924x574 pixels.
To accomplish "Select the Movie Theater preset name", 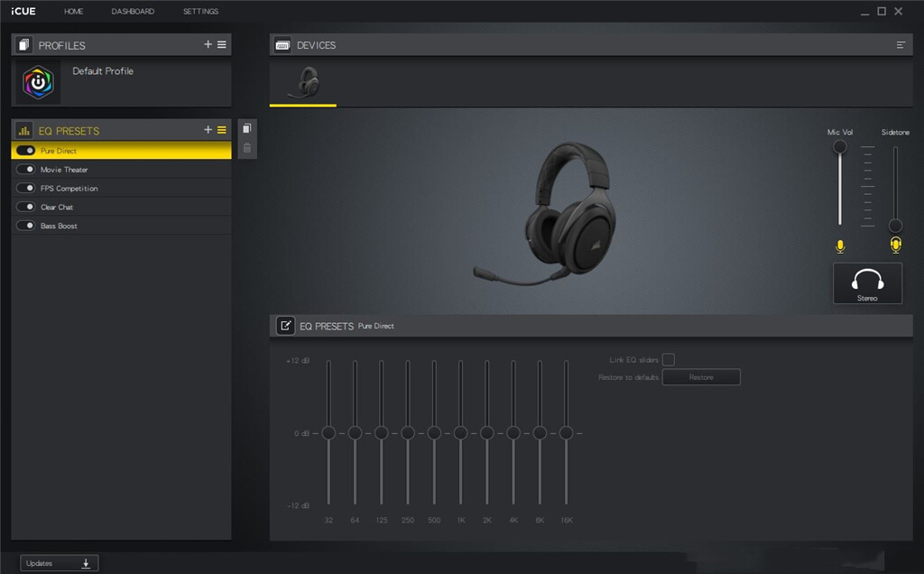I will click(x=64, y=170).
